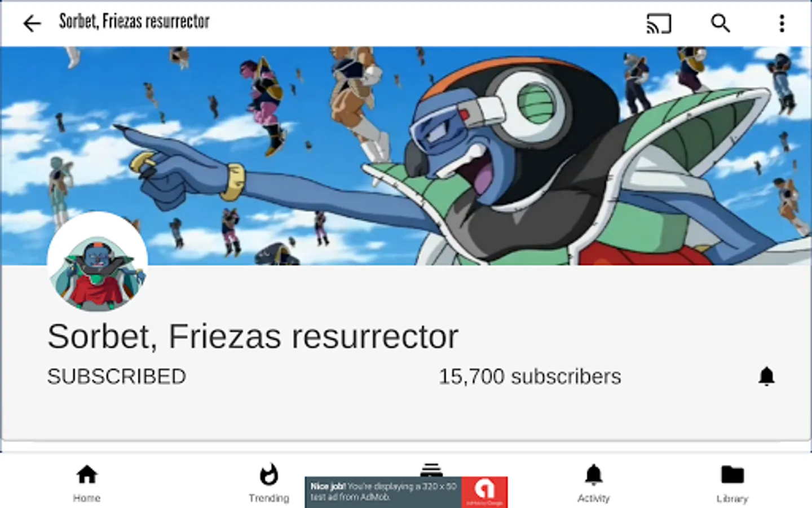Tap the channel banner artwork
The image size is (812, 508).
(406, 156)
